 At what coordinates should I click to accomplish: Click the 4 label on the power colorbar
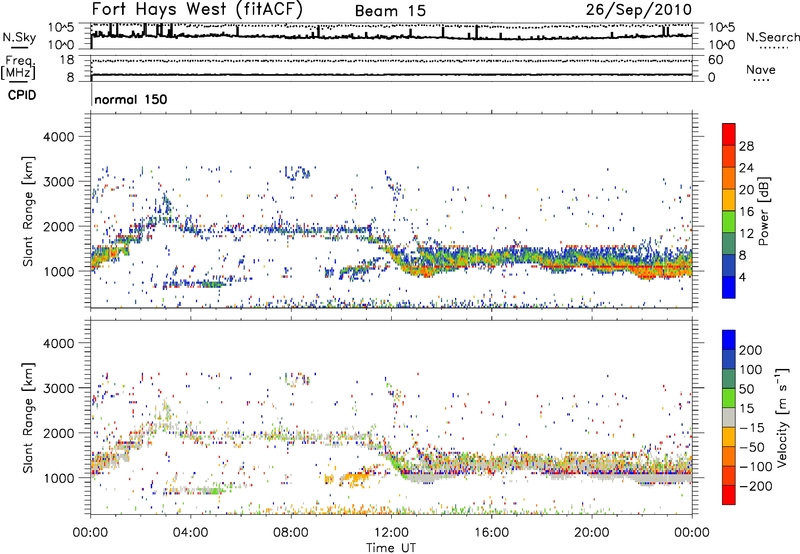(x=742, y=277)
